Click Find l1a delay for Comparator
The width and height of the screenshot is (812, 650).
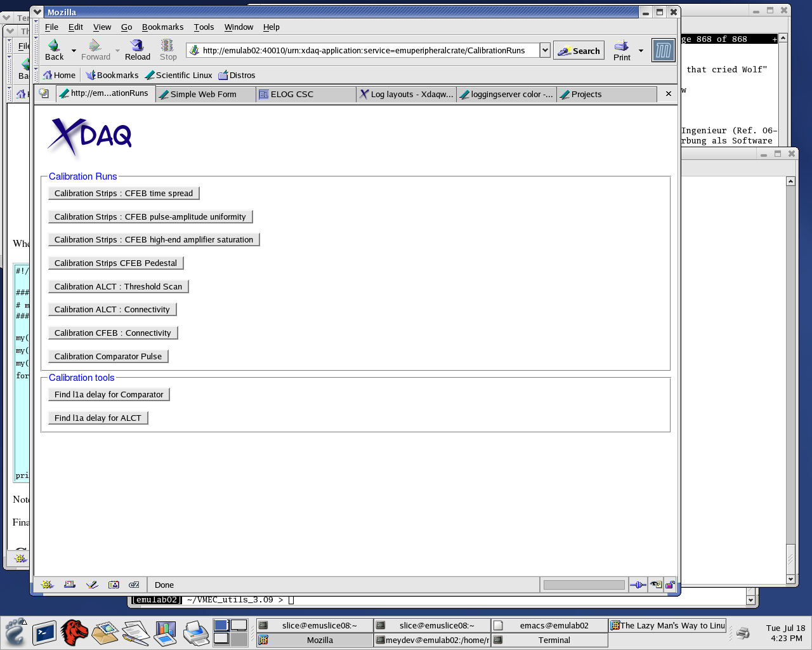[x=109, y=394]
